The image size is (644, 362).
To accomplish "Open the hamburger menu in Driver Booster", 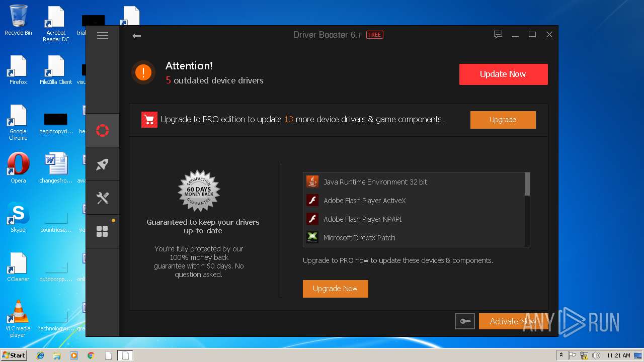I will pos(103,36).
